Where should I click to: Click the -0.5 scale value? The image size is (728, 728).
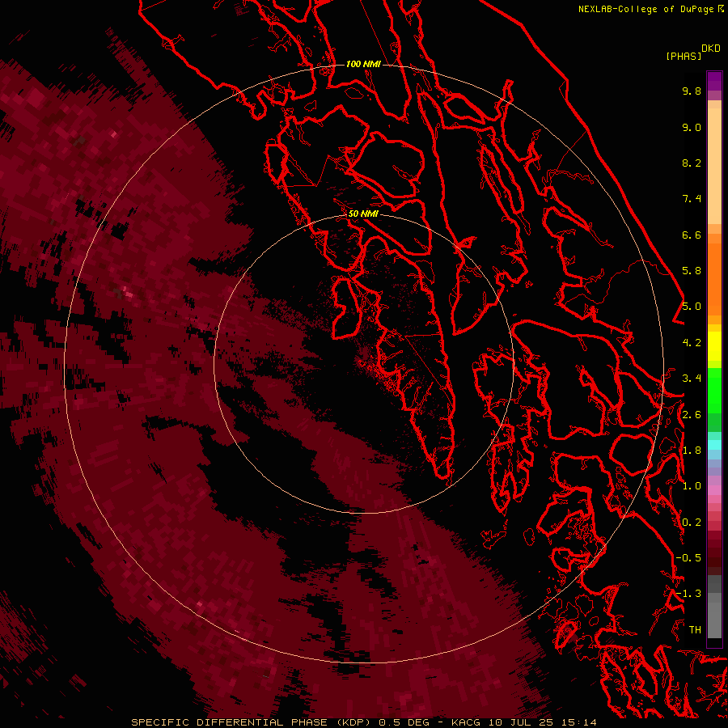688,558
